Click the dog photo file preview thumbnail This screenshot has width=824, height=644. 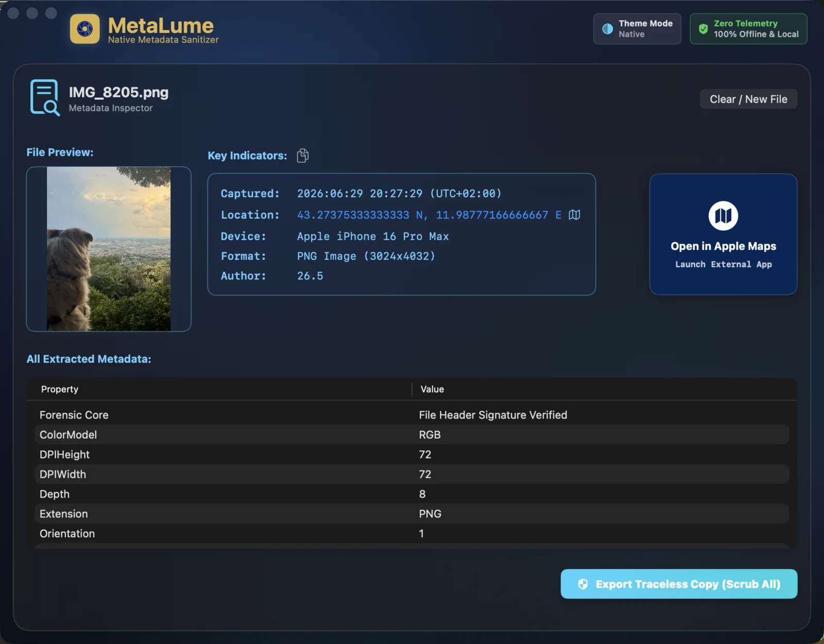click(x=109, y=249)
